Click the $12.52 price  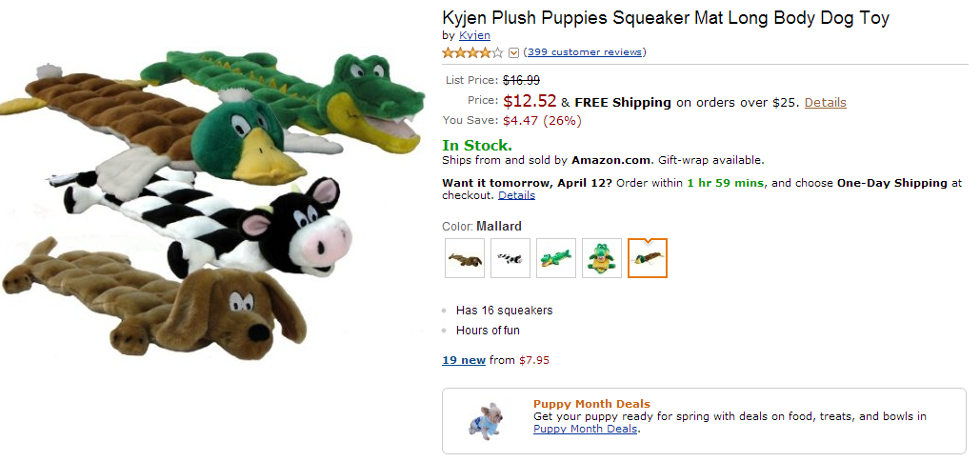(x=530, y=101)
